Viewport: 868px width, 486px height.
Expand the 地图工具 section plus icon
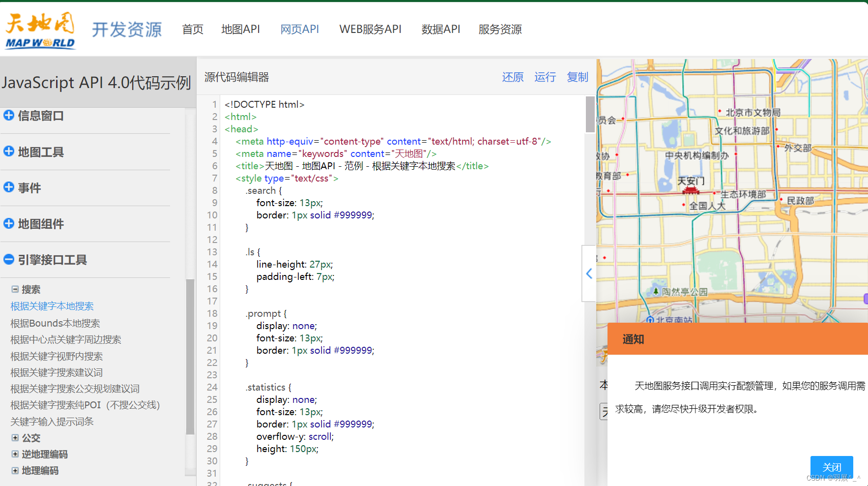[x=9, y=152]
